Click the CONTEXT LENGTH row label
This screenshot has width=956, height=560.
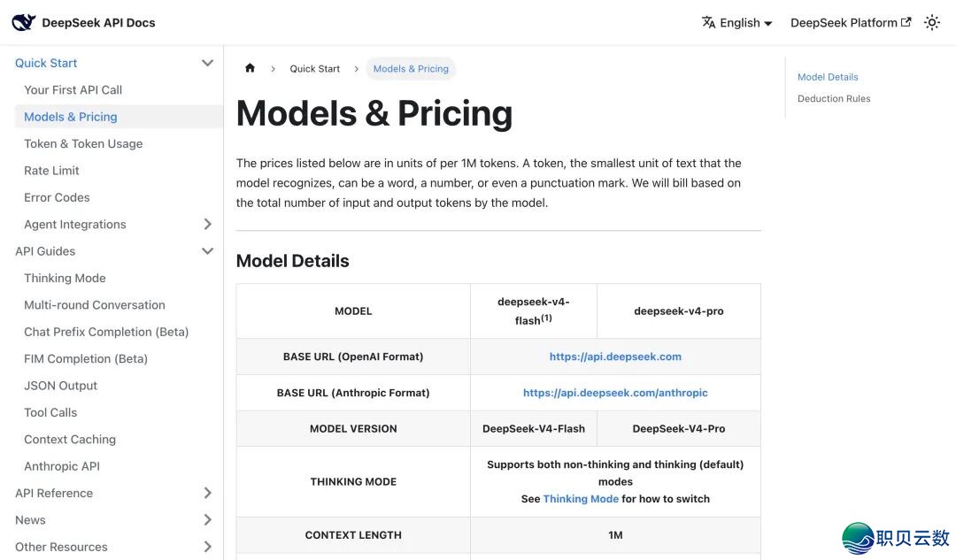pyautogui.click(x=353, y=535)
